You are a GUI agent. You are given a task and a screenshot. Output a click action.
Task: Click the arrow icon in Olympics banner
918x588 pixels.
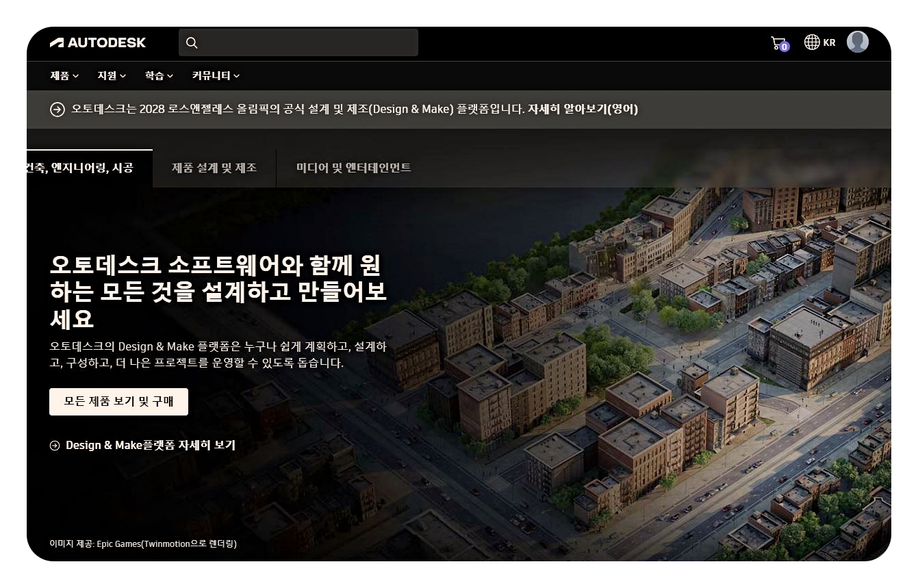pyautogui.click(x=58, y=110)
